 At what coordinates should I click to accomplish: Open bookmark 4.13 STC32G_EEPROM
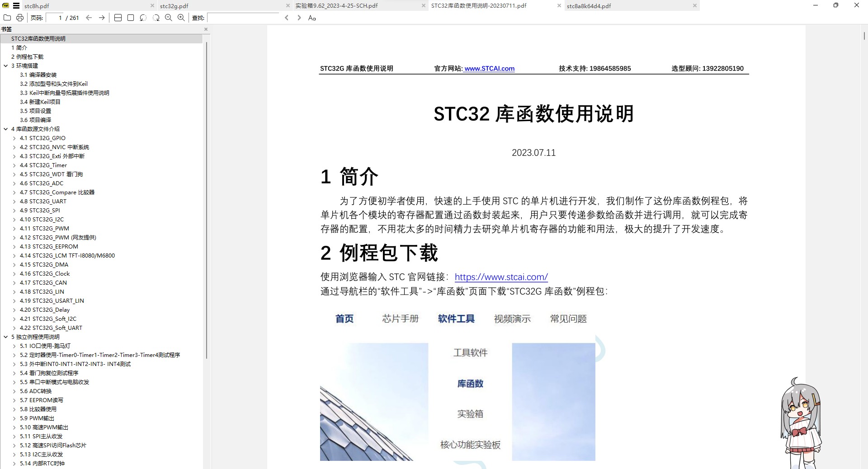coord(49,246)
